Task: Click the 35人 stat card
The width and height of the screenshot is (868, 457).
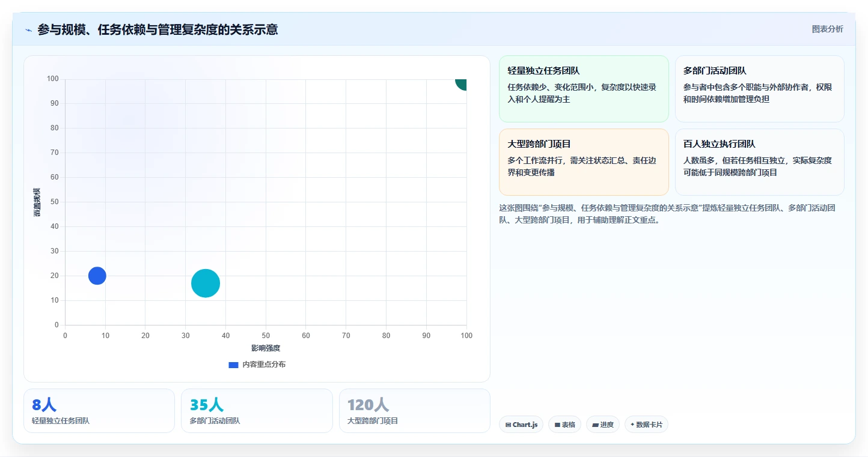Action: [x=257, y=411]
